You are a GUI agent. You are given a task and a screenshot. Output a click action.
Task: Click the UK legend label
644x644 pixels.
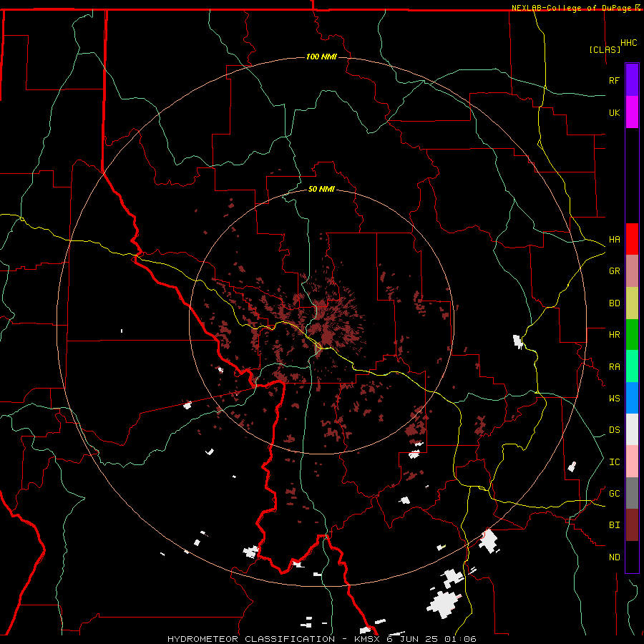pyautogui.click(x=614, y=112)
